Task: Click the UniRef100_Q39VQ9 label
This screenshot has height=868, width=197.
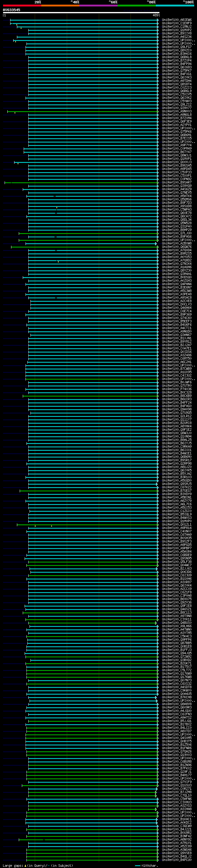Action: 177,186
